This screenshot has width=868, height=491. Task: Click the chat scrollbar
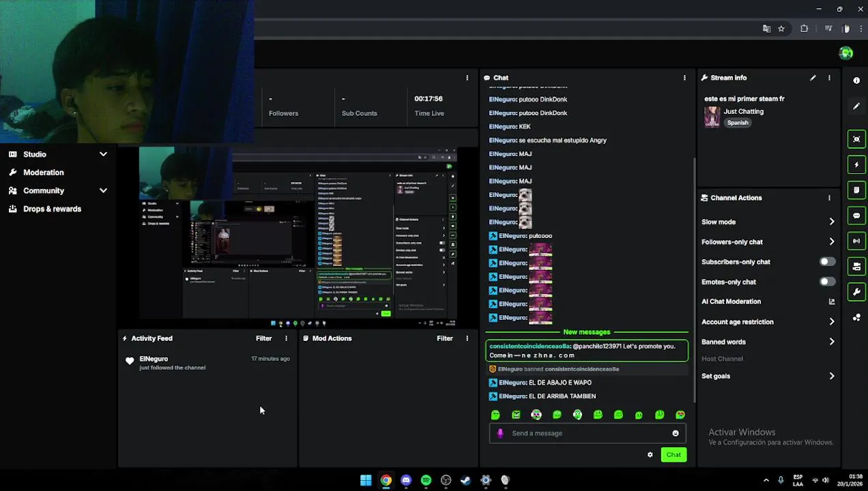click(x=694, y=280)
